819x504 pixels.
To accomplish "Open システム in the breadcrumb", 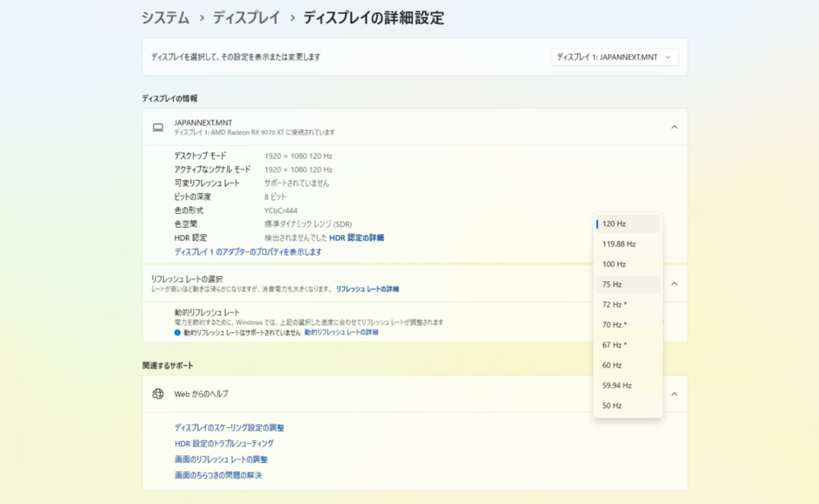I will [164, 18].
